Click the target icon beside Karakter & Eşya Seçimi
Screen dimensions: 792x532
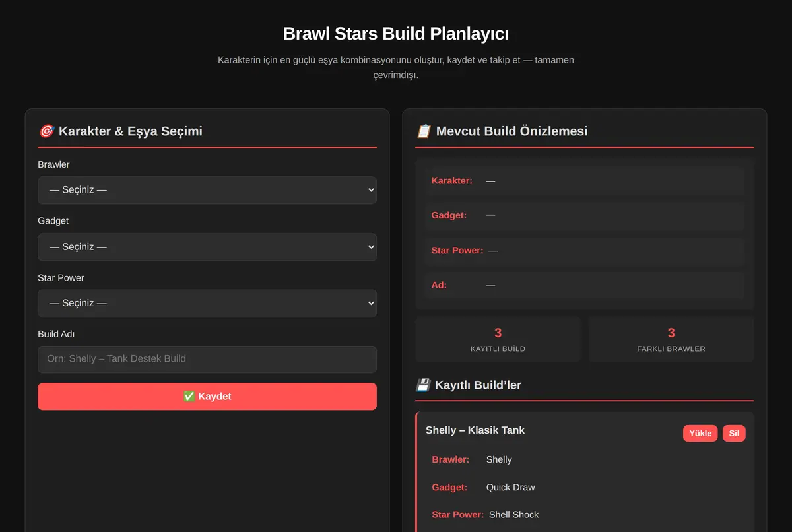[46, 131]
